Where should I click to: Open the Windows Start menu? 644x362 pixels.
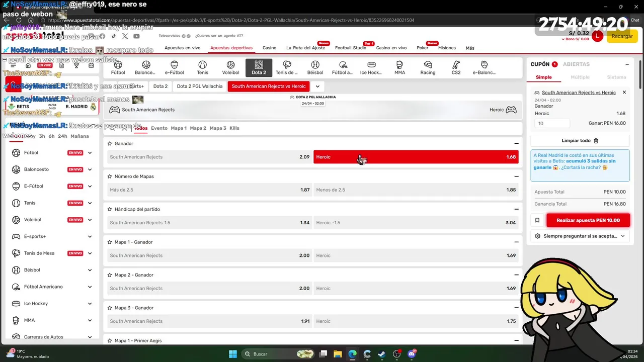click(233, 354)
